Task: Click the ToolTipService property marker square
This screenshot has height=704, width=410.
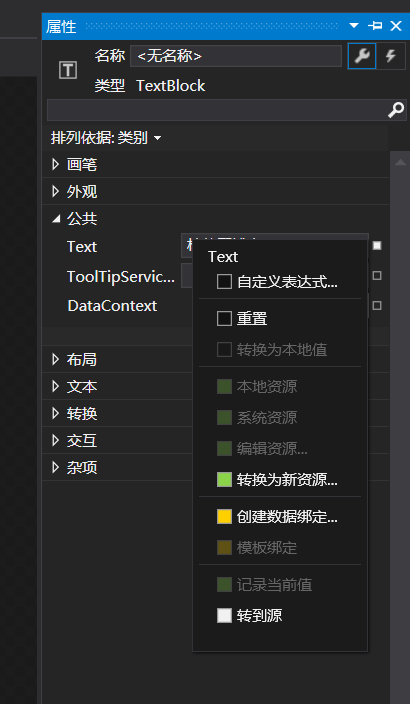Action: pos(377,276)
